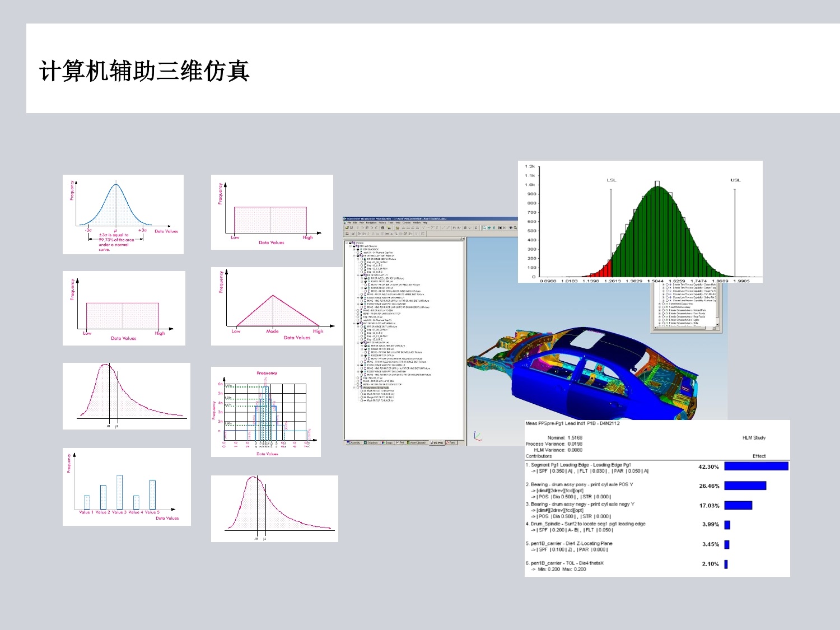The image size is (840, 630).
Task: Click the Undo toolbar icon
Action: [x=371, y=228]
